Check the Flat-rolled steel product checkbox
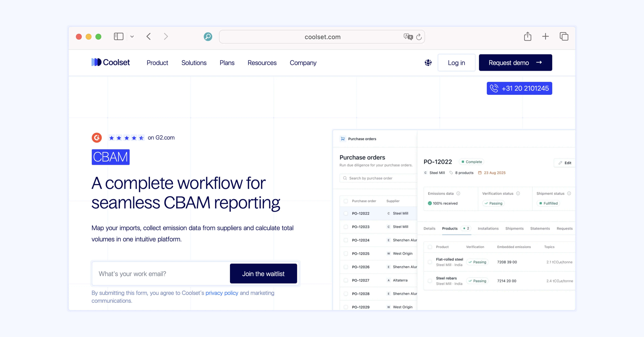 pos(430,262)
